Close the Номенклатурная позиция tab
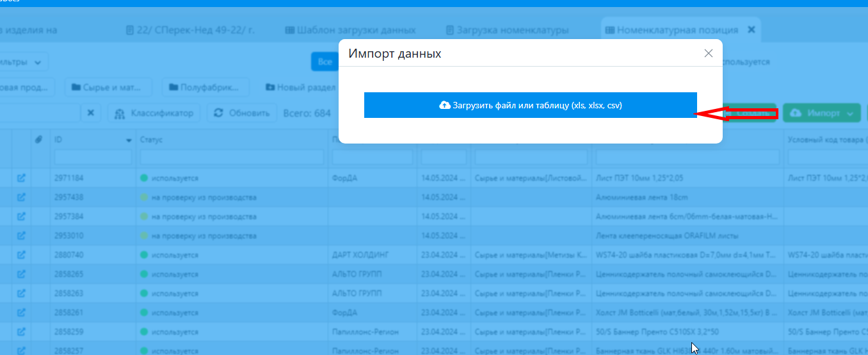 coord(751,30)
